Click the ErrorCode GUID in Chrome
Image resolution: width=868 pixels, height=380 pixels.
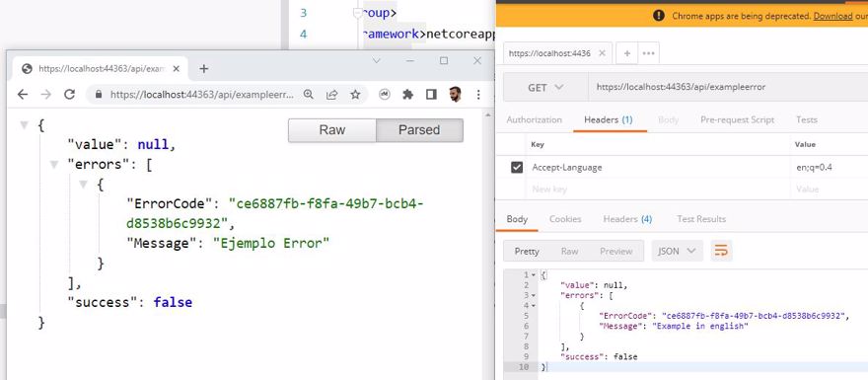[274, 214]
